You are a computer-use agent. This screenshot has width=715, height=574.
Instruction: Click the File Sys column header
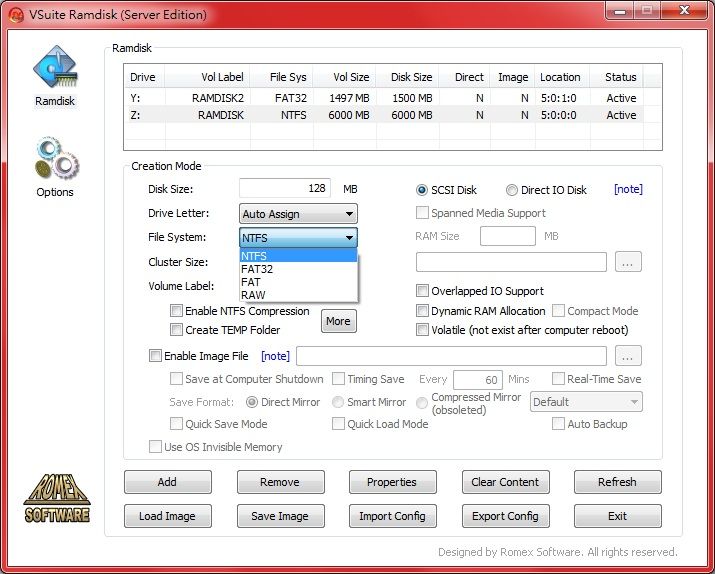click(281, 77)
